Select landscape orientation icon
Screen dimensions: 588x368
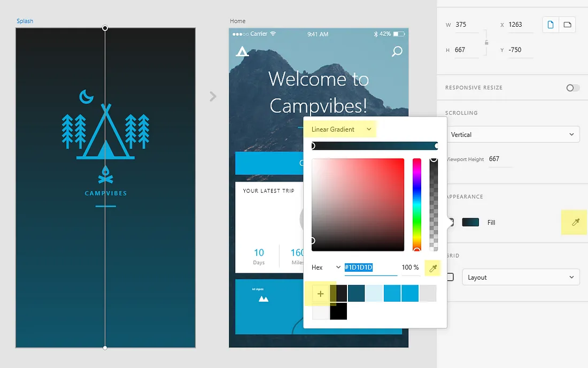(x=567, y=25)
